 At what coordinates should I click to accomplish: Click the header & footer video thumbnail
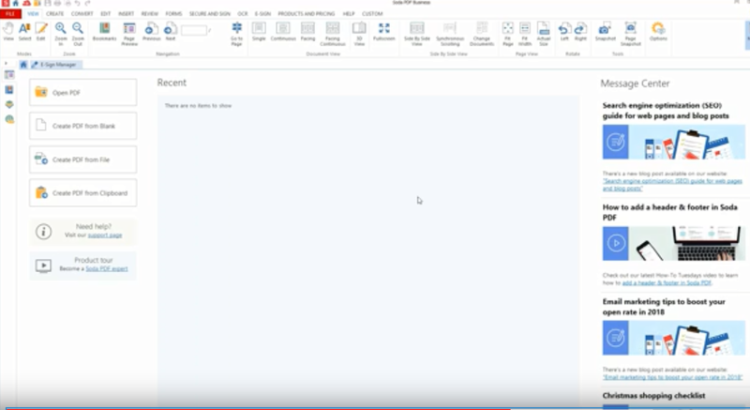tap(673, 244)
